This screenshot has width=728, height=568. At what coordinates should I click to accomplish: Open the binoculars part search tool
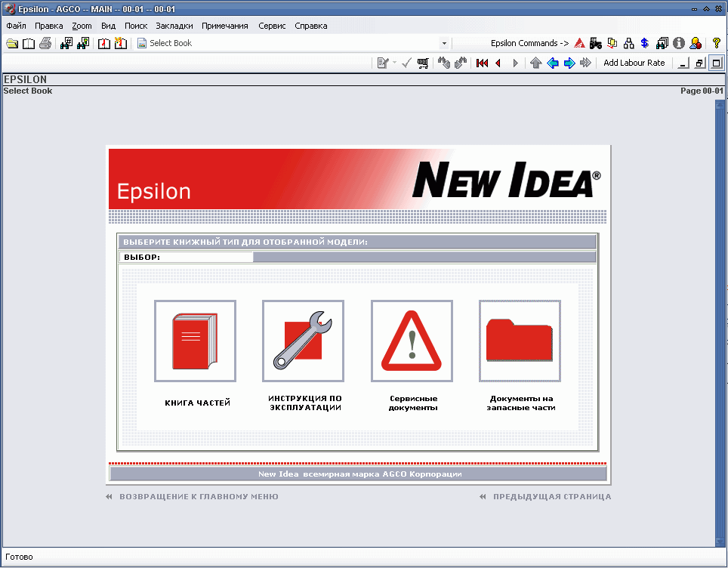click(x=66, y=43)
